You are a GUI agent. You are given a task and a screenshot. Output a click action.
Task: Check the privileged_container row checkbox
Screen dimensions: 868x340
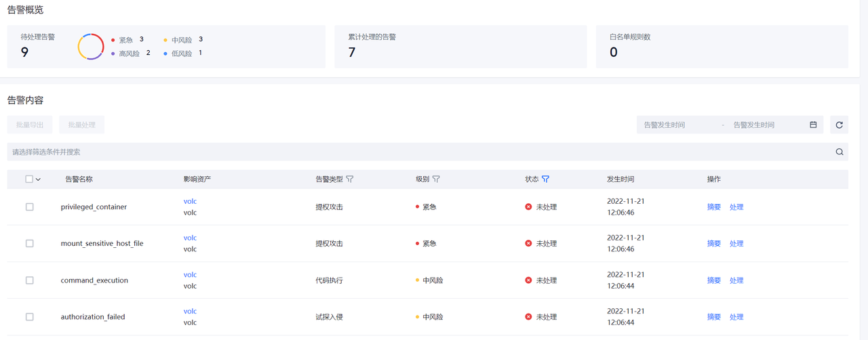tap(29, 207)
